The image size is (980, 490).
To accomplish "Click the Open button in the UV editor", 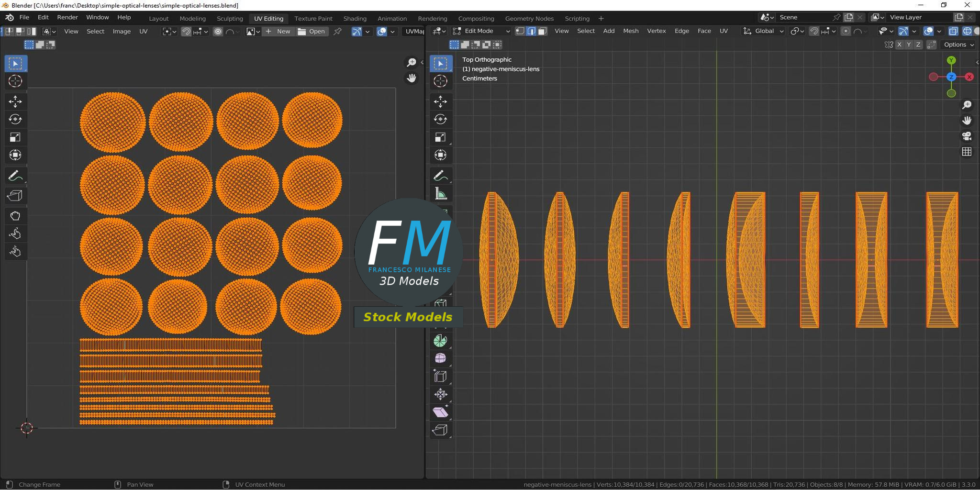I will click(312, 31).
